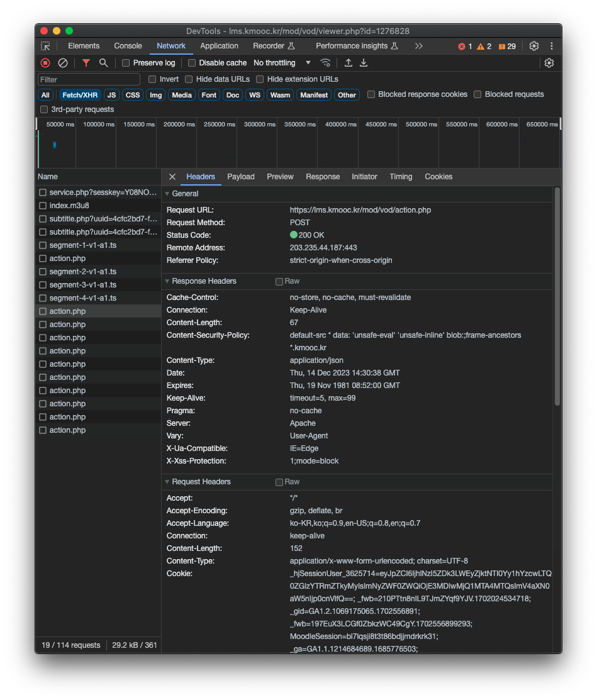This screenshot has height=700, width=597.
Task: Toggle Hide extension URLs checkbox
Action: point(260,79)
